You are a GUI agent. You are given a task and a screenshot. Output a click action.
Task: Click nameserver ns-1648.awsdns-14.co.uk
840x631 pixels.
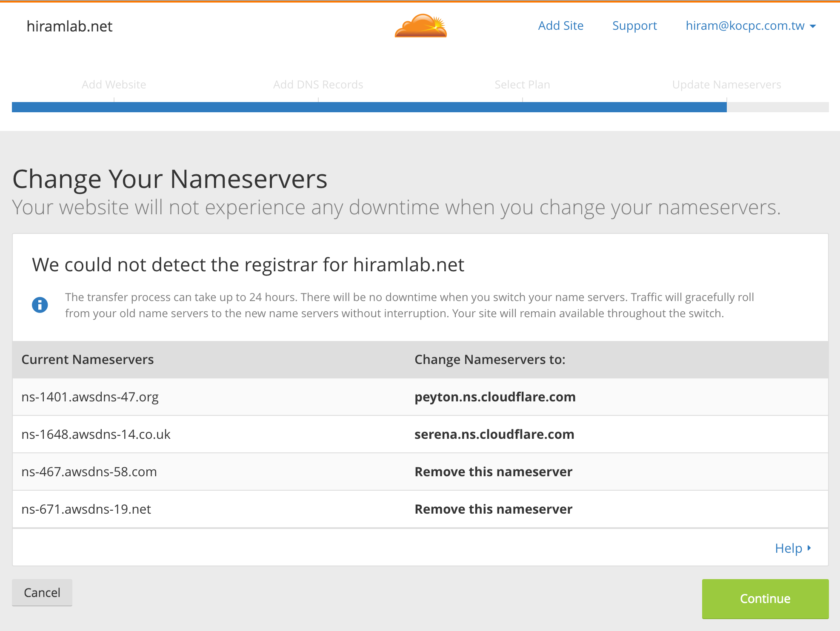96,435
